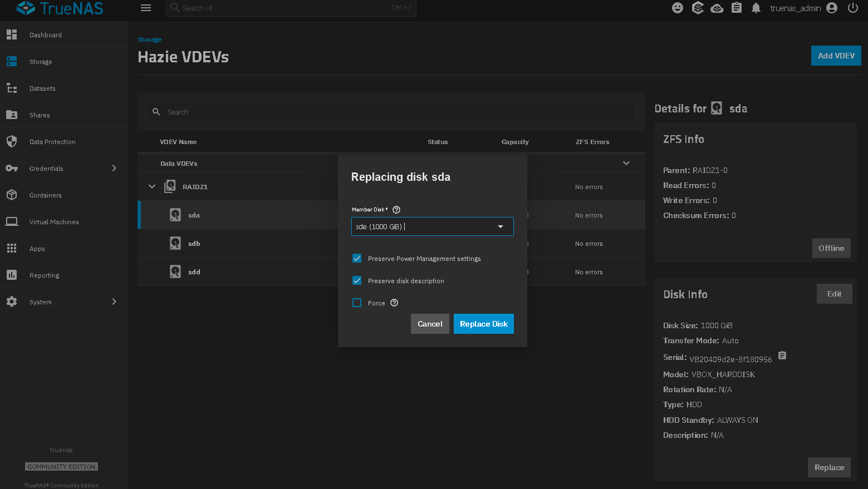The height and width of the screenshot is (489, 868).
Task: Open the feedback smiley icon
Action: coord(678,8)
